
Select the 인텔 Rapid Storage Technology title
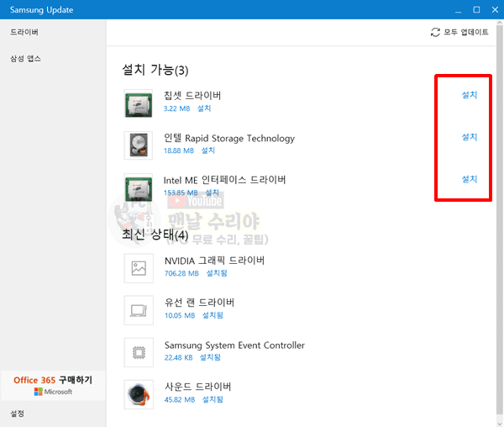229,138
